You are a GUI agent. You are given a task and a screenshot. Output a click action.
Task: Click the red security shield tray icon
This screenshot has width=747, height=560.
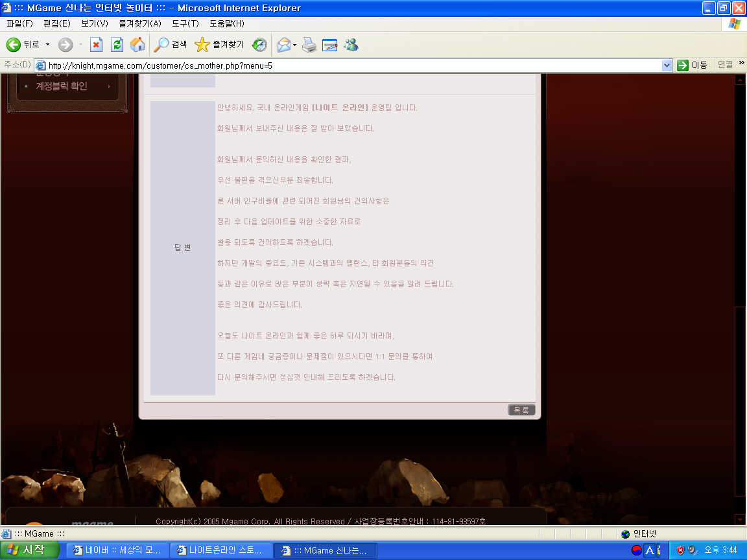[680, 550]
